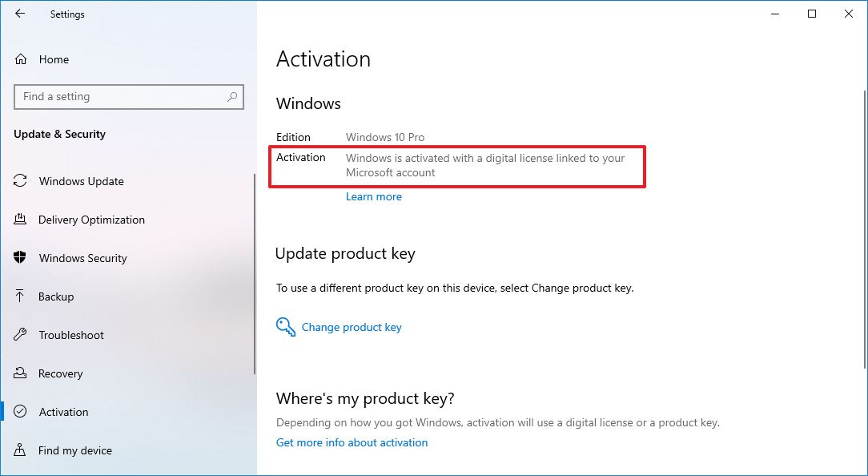Click the Recovery icon in sidebar
This screenshot has width=868, height=476.
point(21,373)
